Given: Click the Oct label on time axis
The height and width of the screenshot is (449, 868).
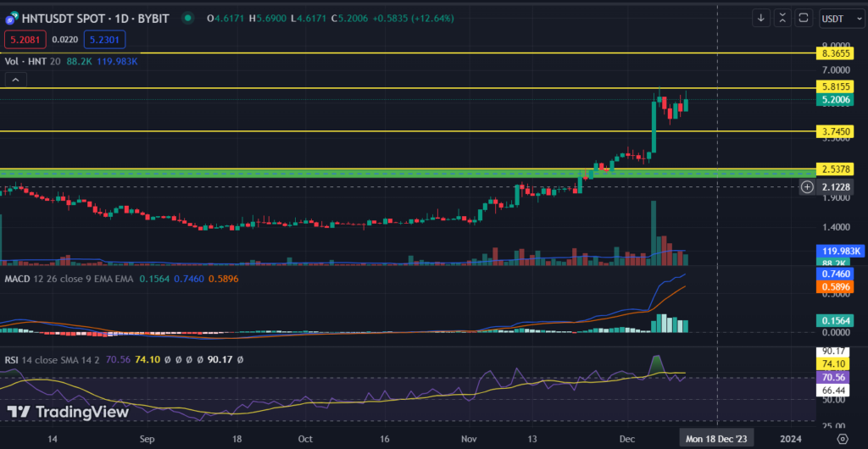Looking at the screenshot, I should (x=305, y=439).
